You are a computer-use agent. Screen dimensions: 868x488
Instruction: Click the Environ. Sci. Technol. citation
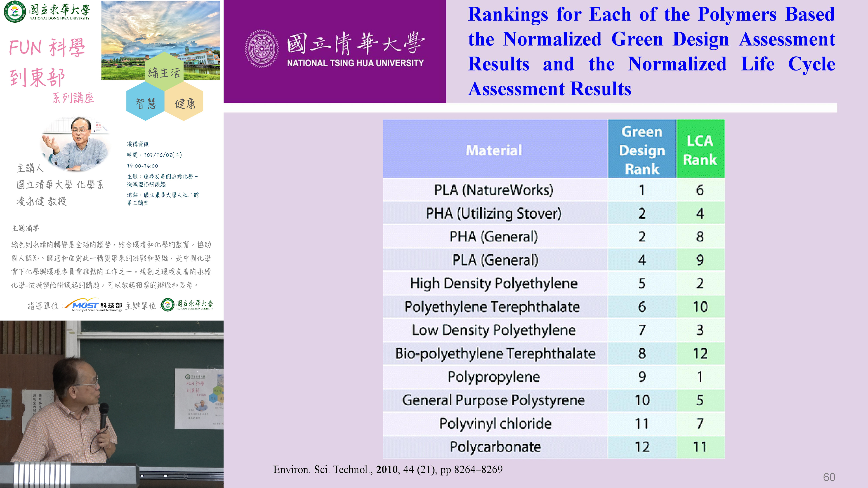pos(388,469)
